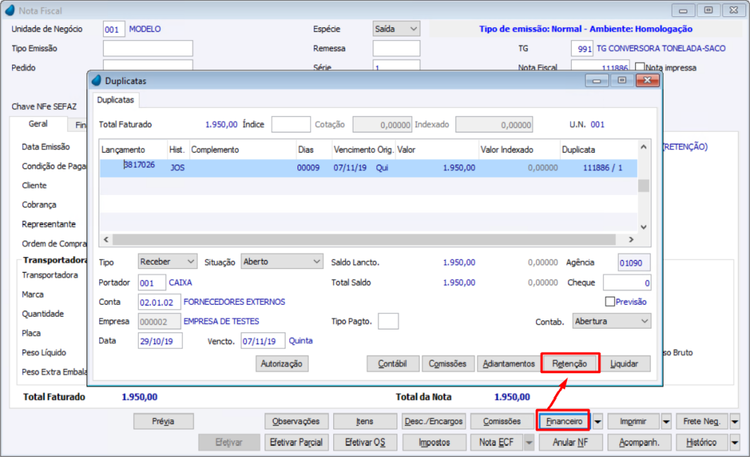Click the Duplicatas dialog droplet icon
Image resolution: width=750 pixels, height=457 pixels.
[96, 80]
